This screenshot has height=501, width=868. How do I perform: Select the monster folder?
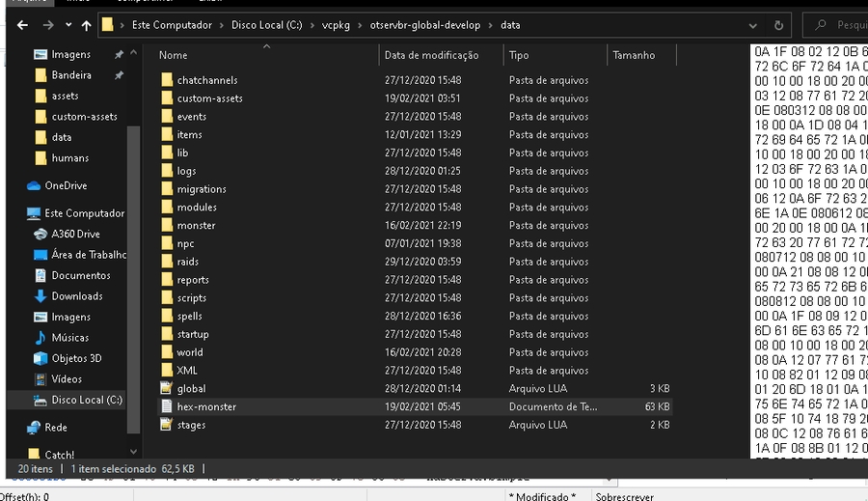point(196,226)
